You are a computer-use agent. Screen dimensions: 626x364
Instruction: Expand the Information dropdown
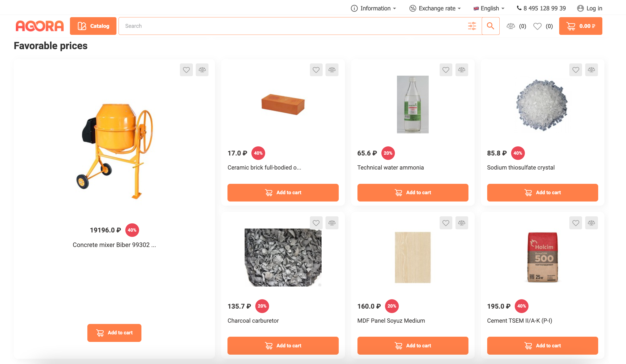(374, 8)
